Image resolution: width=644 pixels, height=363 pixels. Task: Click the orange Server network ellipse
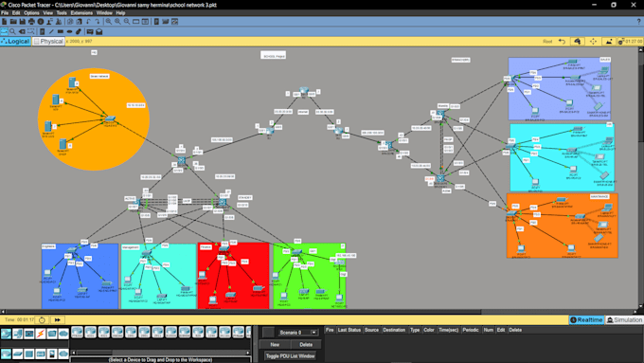point(94,119)
